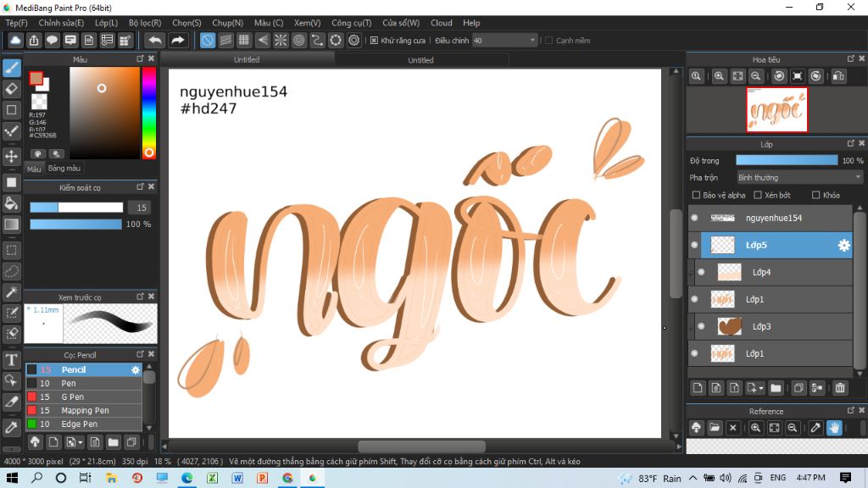The width and height of the screenshot is (868, 488).
Task: Duplicate the current layer
Action: 798,388
